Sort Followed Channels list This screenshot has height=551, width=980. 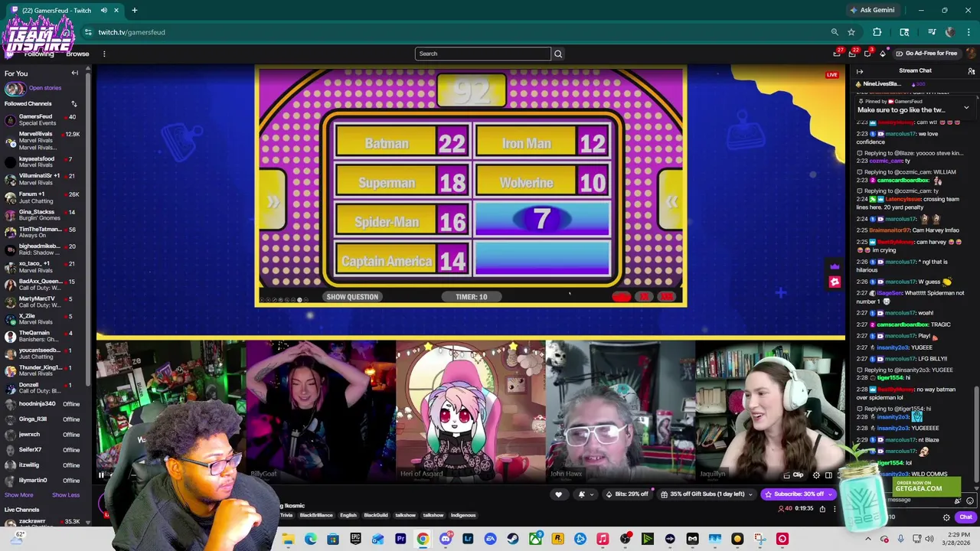point(74,103)
